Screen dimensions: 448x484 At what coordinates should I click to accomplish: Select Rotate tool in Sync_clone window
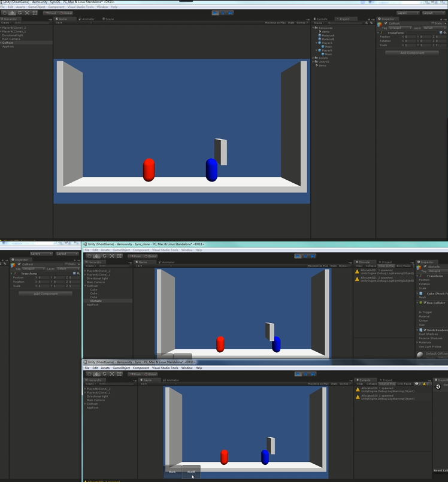point(104,256)
